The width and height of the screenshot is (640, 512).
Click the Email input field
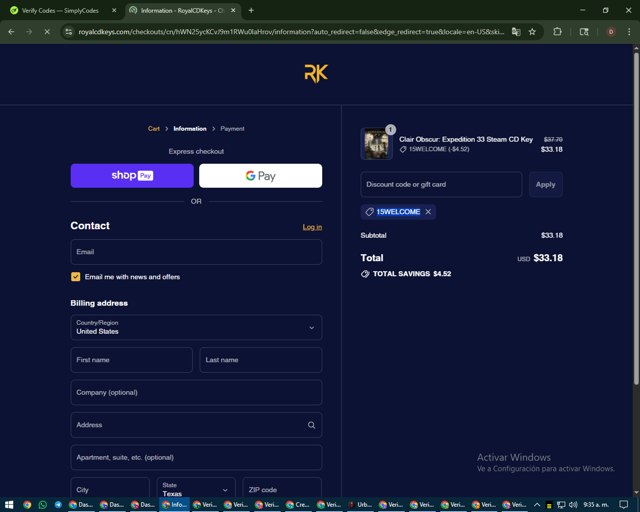point(196,252)
